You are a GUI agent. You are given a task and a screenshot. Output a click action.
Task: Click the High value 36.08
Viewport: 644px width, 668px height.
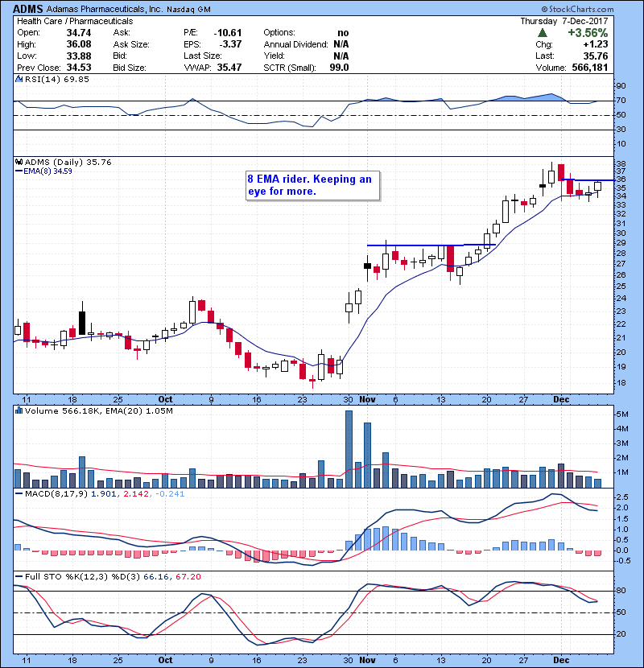click(x=79, y=44)
